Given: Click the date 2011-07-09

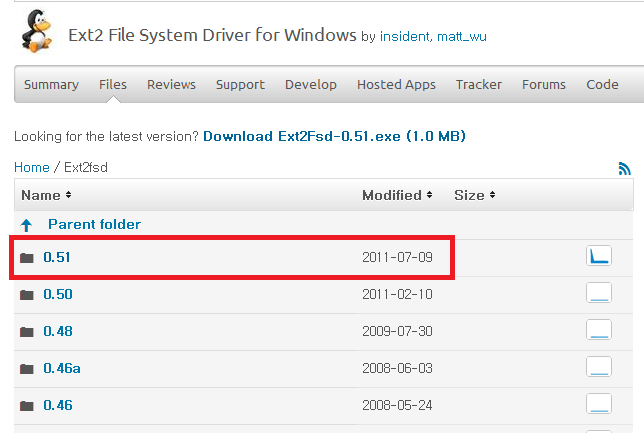Looking at the screenshot, I should (397, 258).
